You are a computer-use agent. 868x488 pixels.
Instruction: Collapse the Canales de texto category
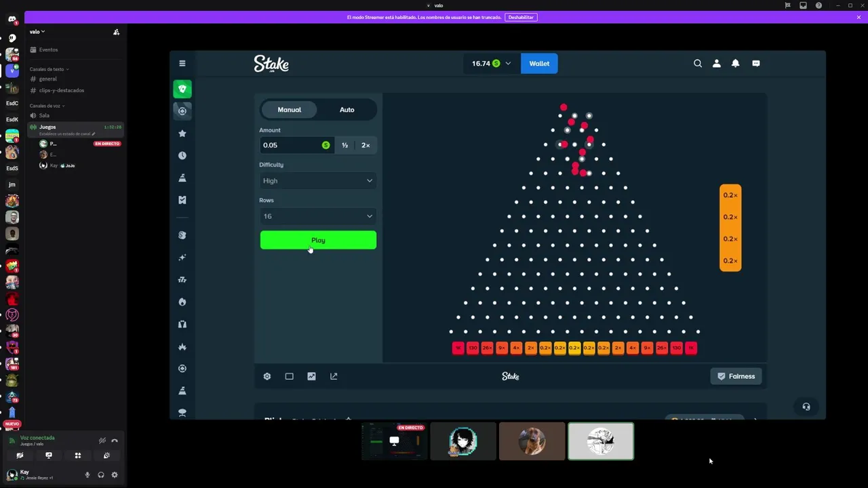pos(49,69)
